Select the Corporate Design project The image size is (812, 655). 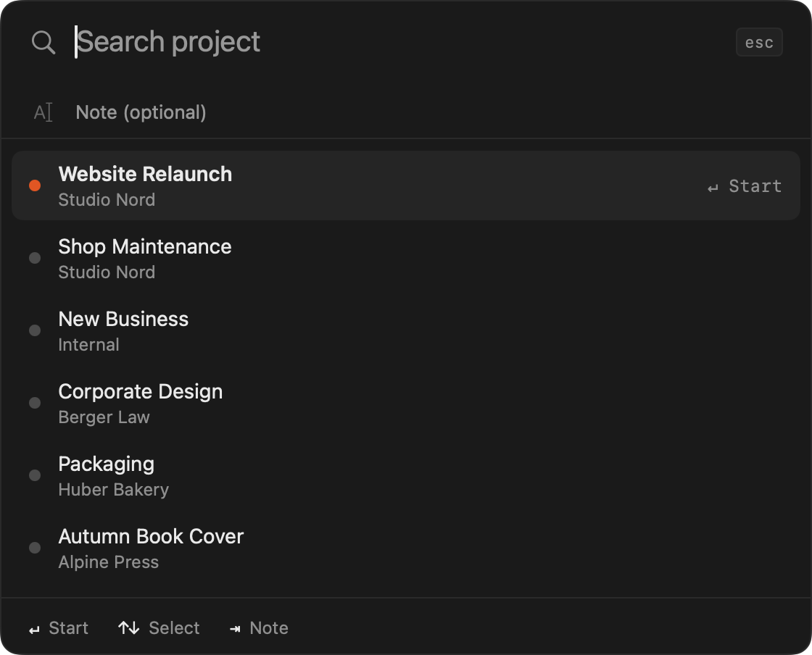pyautogui.click(x=406, y=403)
